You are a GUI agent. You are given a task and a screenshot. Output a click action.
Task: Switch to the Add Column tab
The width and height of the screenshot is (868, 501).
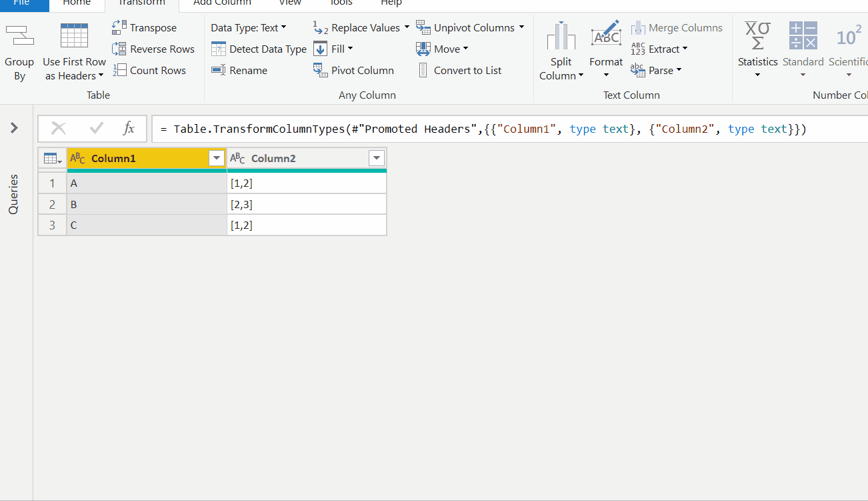point(221,3)
